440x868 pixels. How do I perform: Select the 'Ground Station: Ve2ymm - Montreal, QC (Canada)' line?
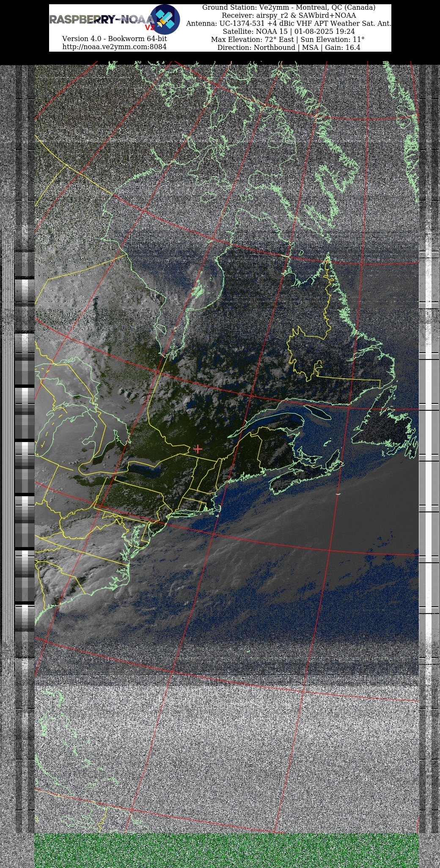(289, 8)
